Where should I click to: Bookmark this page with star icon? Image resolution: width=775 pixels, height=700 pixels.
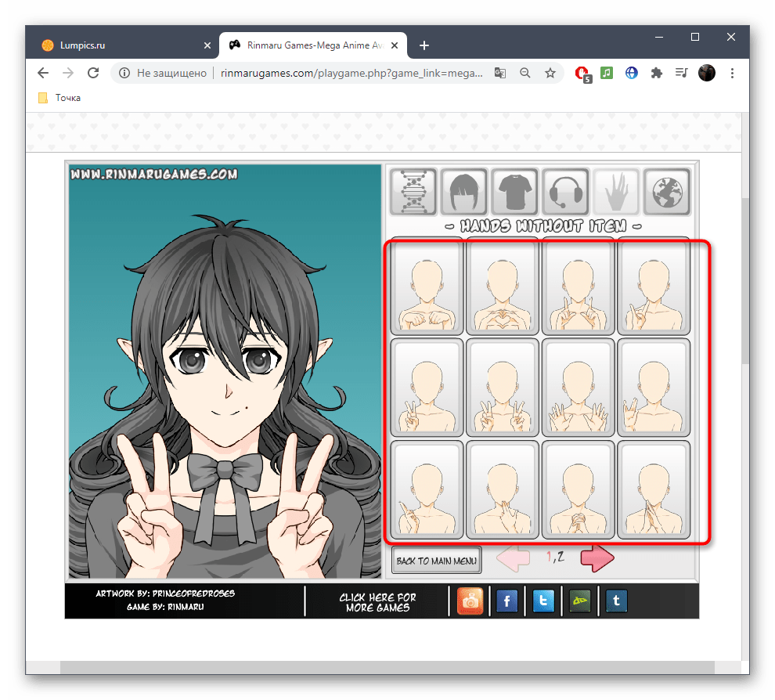[550, 73]
